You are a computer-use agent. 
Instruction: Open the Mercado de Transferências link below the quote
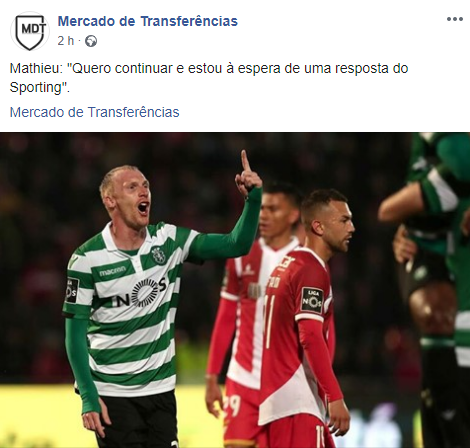point(94,112)
